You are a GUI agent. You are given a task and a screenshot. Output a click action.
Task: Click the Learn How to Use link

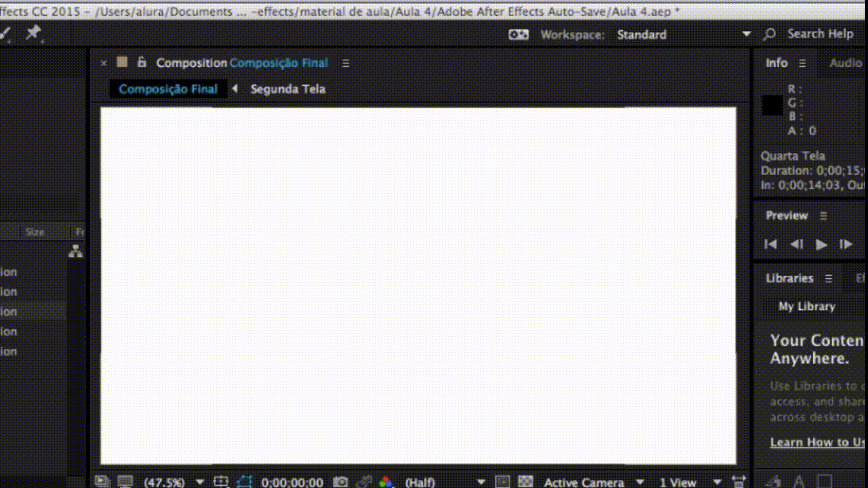817,443
